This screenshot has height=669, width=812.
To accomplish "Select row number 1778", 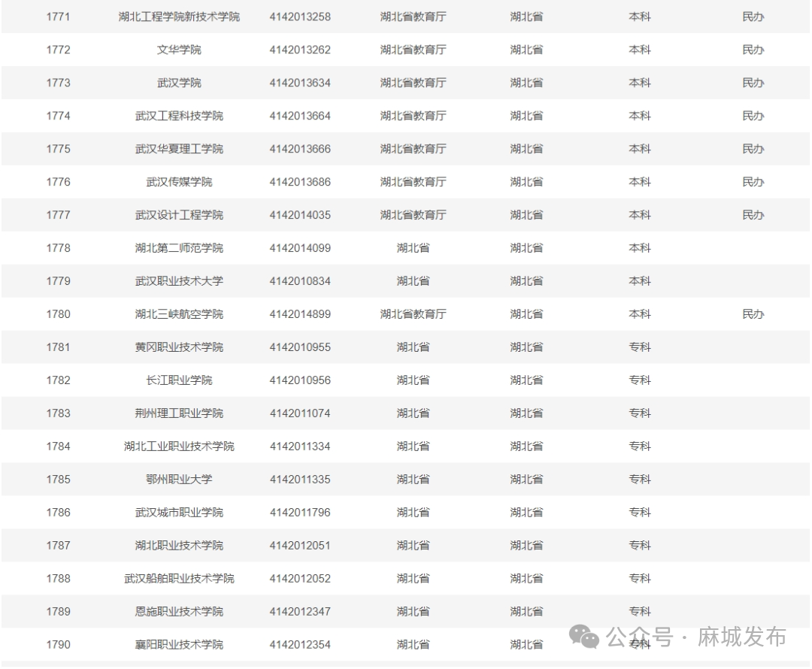I will pyautogui.click(x=58, y=248).
